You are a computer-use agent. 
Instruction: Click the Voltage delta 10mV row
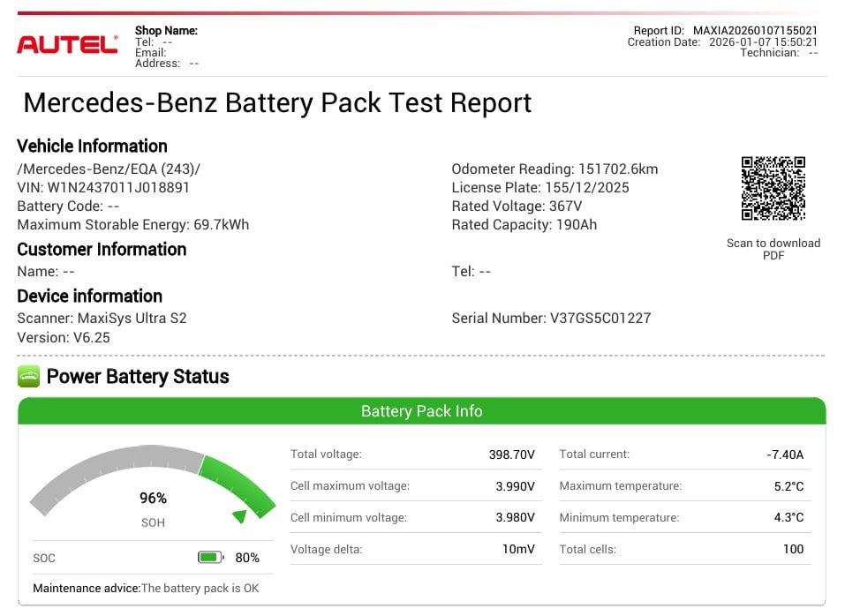click(x=412, y=550)
